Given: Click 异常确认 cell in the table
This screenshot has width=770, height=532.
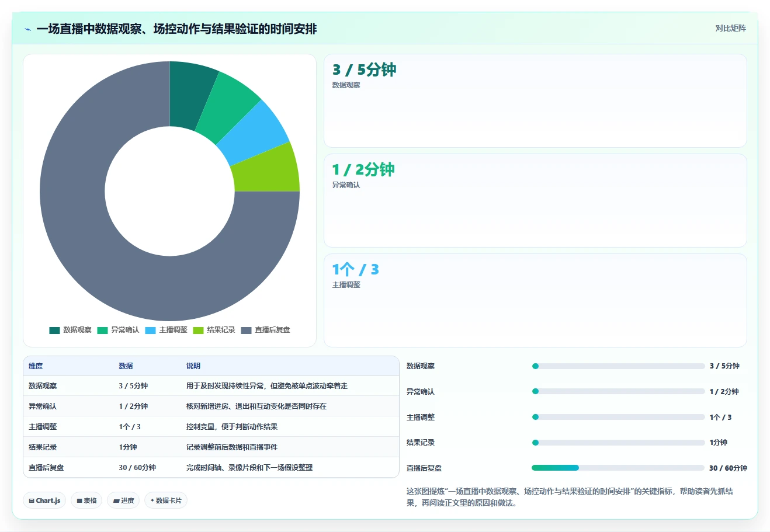Looking at the screenshot, I should tap(43, 406).
